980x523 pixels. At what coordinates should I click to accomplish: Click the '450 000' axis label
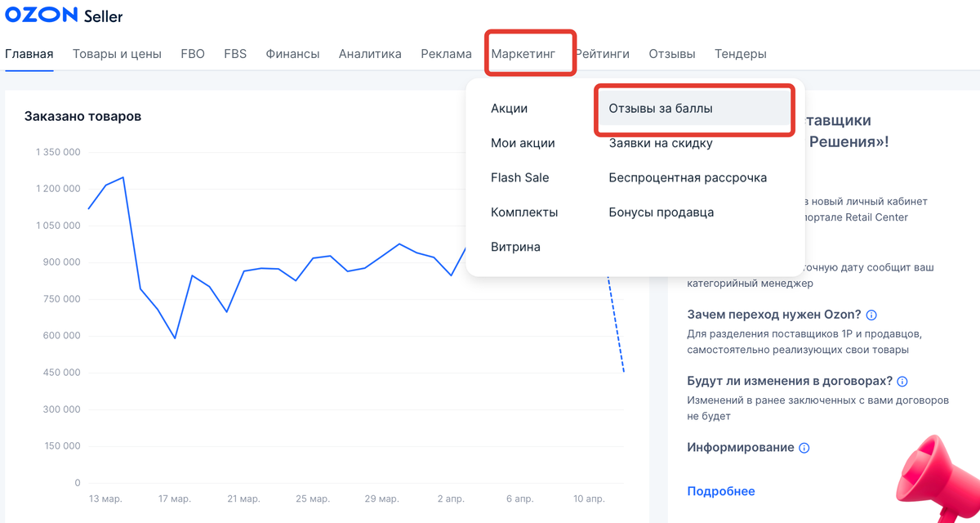point(62,373)
